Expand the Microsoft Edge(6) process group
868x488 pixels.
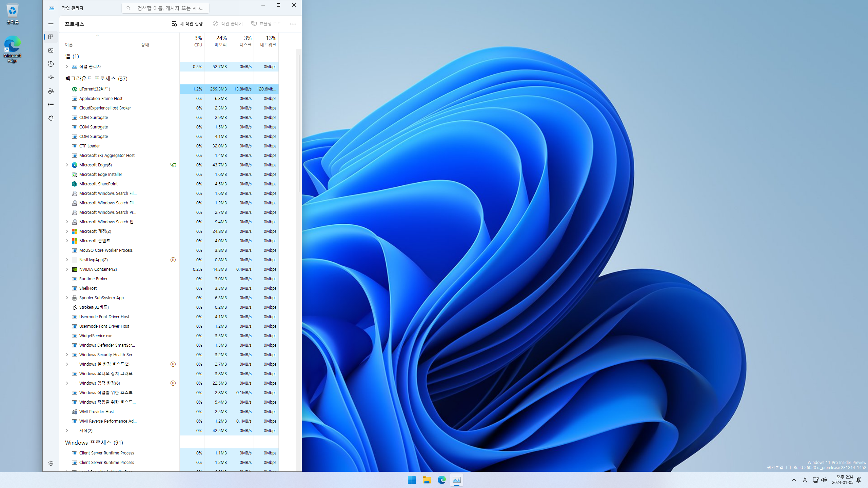pos(67,165)
